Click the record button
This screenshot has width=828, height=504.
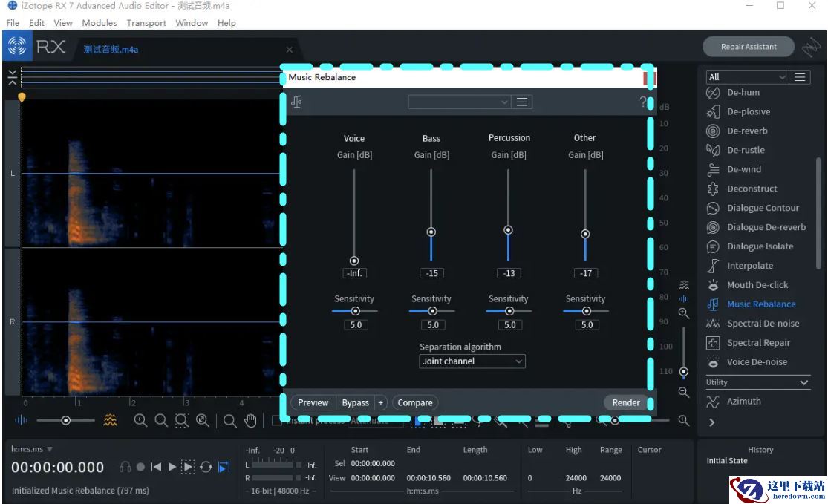coord(140,467)
